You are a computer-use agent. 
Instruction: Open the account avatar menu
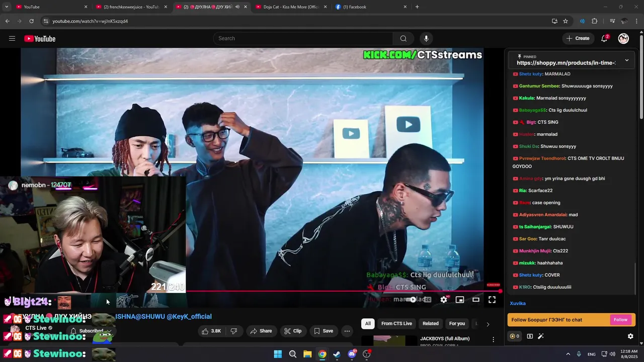623,39
